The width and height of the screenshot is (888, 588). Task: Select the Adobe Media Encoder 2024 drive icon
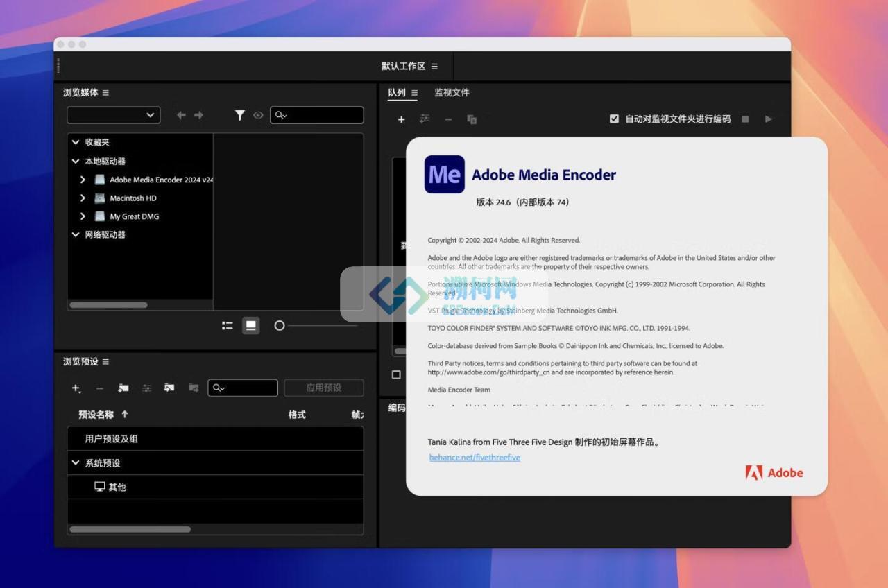point(100,180)
